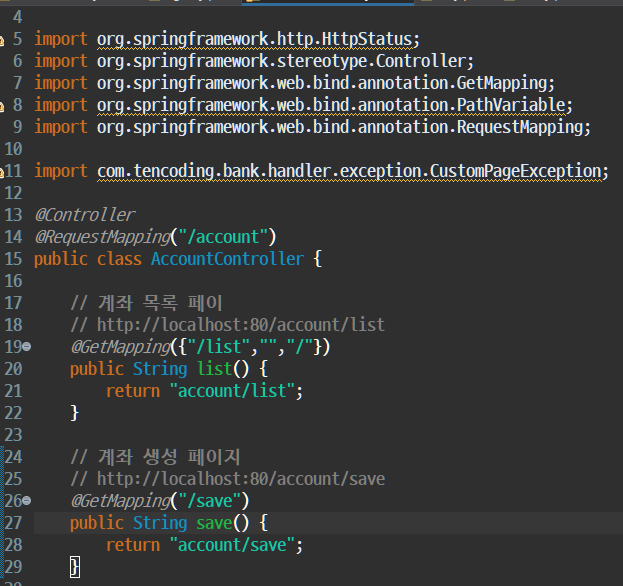Click the save method name on line 27

click(215, 523)
